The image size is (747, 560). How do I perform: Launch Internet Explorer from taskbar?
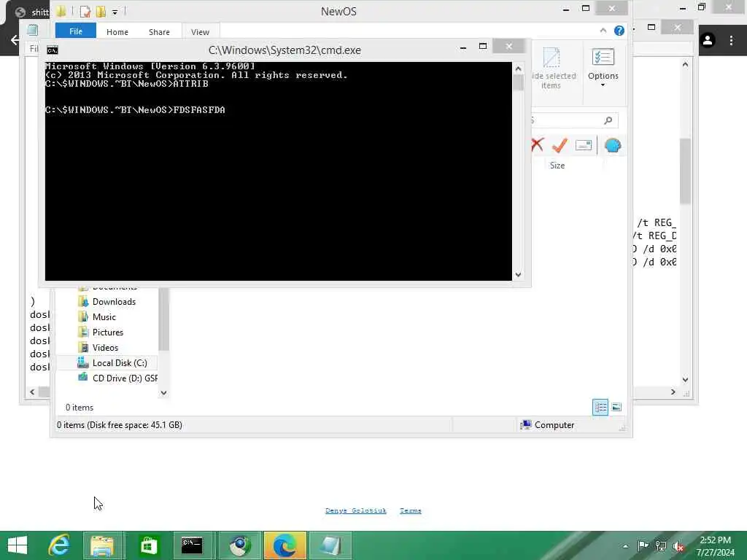tap(60, 545)
